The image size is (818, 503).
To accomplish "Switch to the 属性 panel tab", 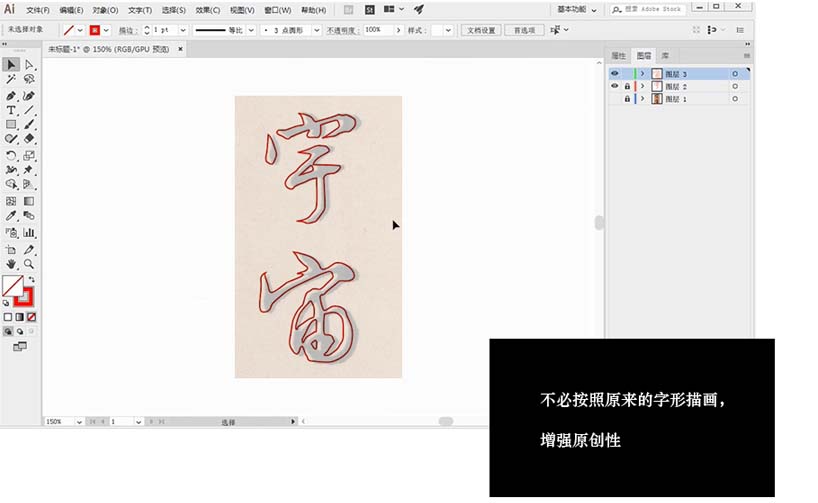I will coord(618,55).
